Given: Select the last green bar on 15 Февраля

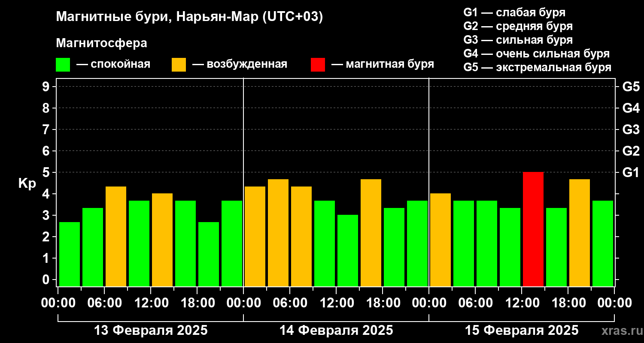Looking at the screenshot, I should click(x=603, y=244).
